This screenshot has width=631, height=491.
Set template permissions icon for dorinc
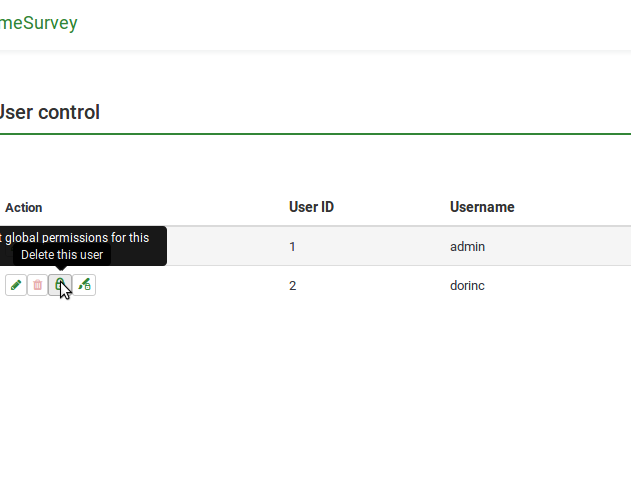point(84,286)
